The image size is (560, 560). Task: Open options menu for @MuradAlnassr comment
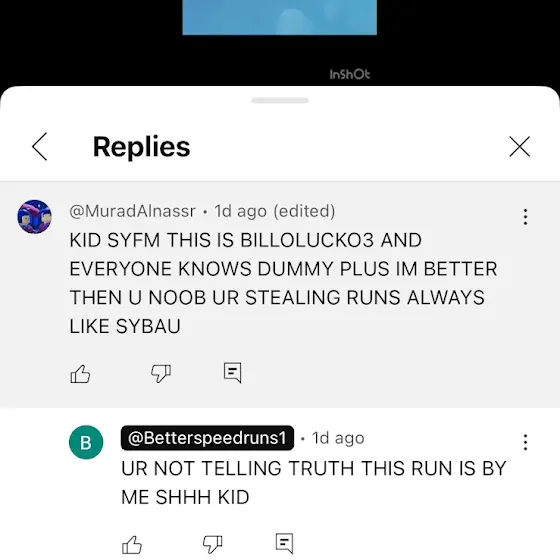point(525,217)
